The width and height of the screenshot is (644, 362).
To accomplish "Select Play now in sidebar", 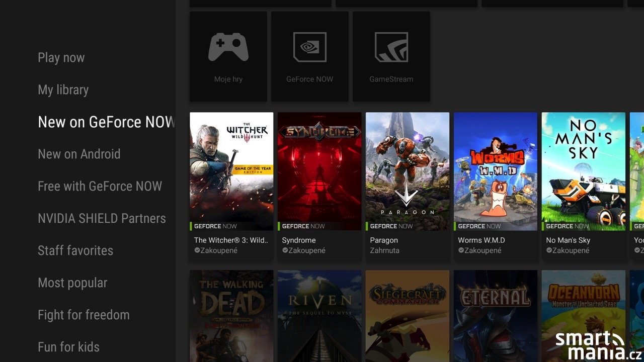I will click(61, 57).
